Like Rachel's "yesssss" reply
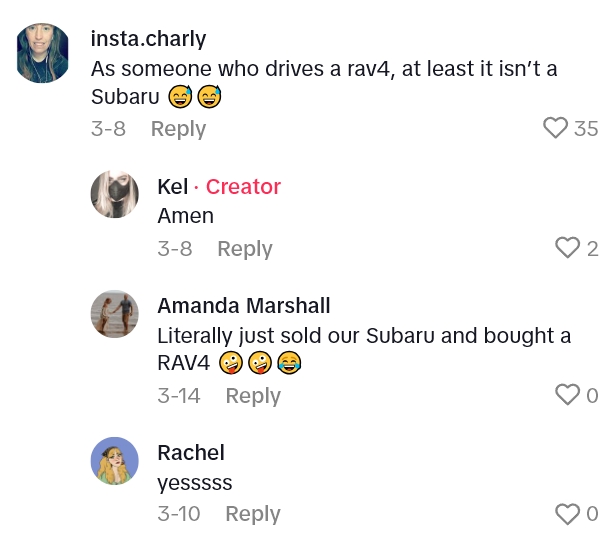 pyautogui.click(x=567, y=514)
